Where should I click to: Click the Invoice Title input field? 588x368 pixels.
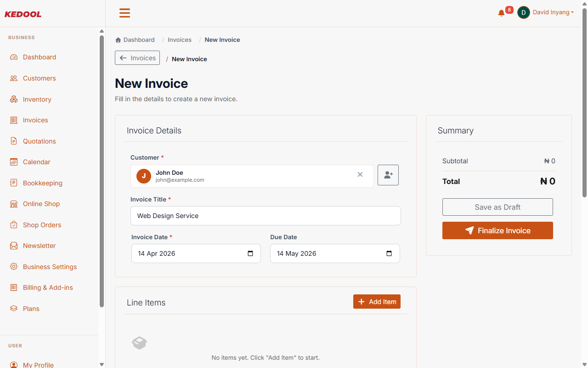point(266,216)
